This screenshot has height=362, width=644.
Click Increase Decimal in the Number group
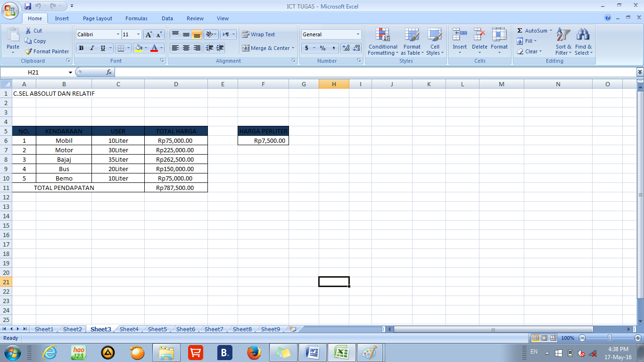(346, 48)
